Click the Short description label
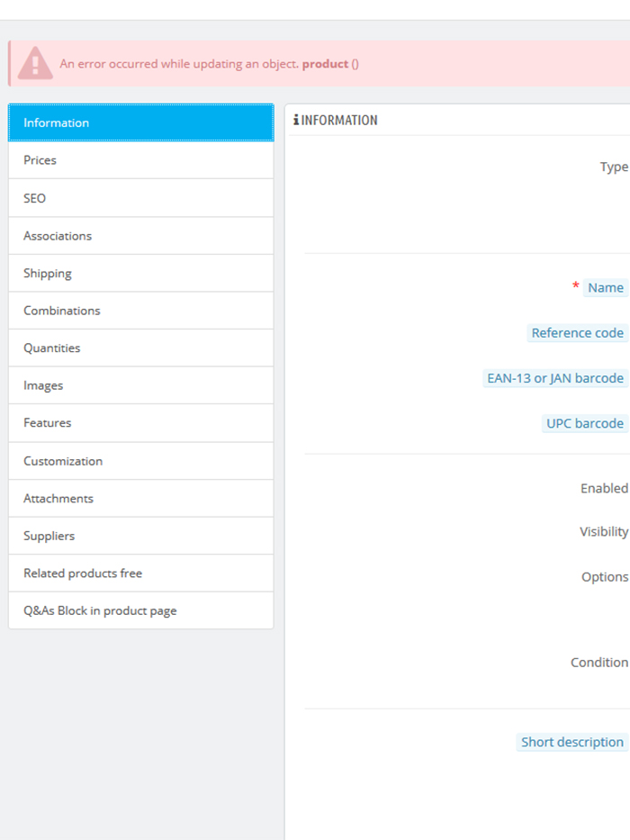The image size is (630, 840). [572, 742]
